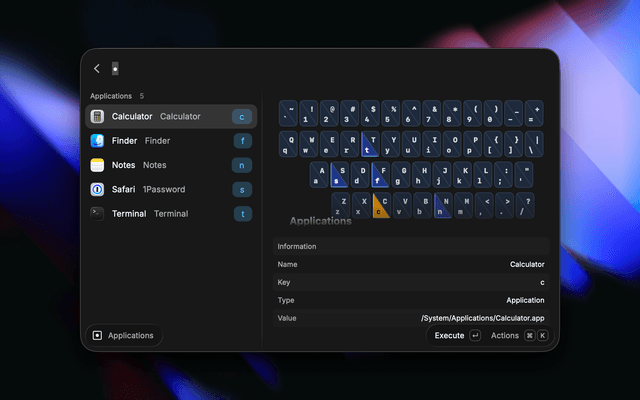Select the Terminal list row
The image size is (640, 400).
tap(171, 214)
